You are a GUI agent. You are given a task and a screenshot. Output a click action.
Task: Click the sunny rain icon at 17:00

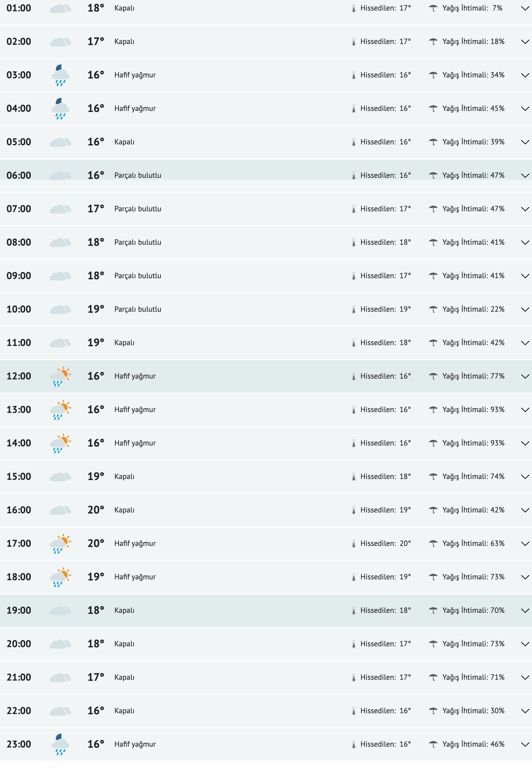click(x=60, y=544)
